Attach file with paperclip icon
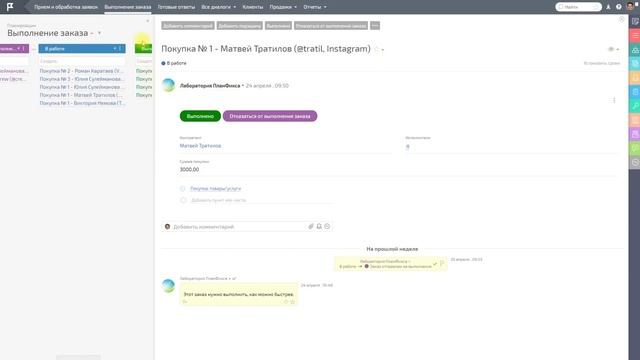Image resolution: width=640 pixels, height=360 pixels. tap(311, 226)
